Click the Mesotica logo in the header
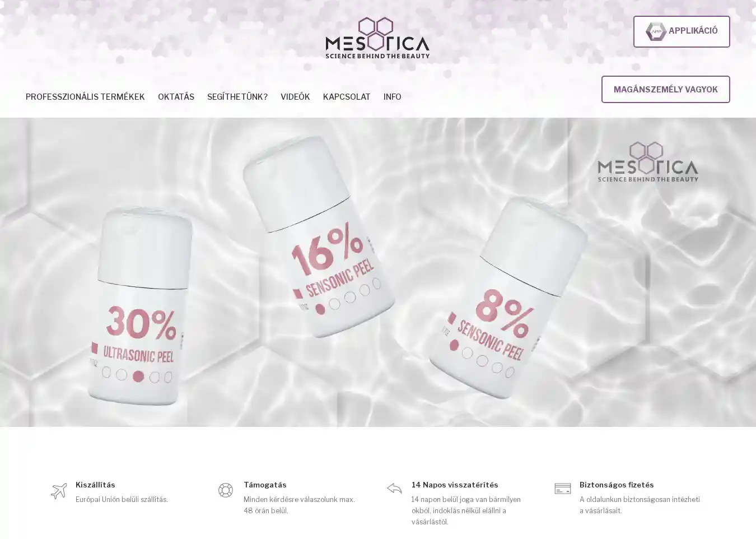 [x=377, y=38]
